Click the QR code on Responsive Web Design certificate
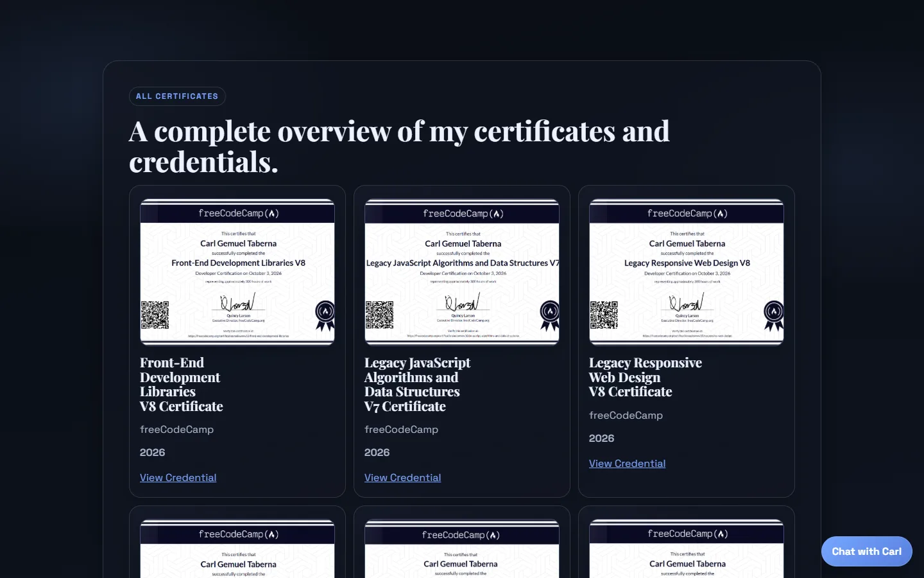The image size is (924, 578). coord(604,315)
